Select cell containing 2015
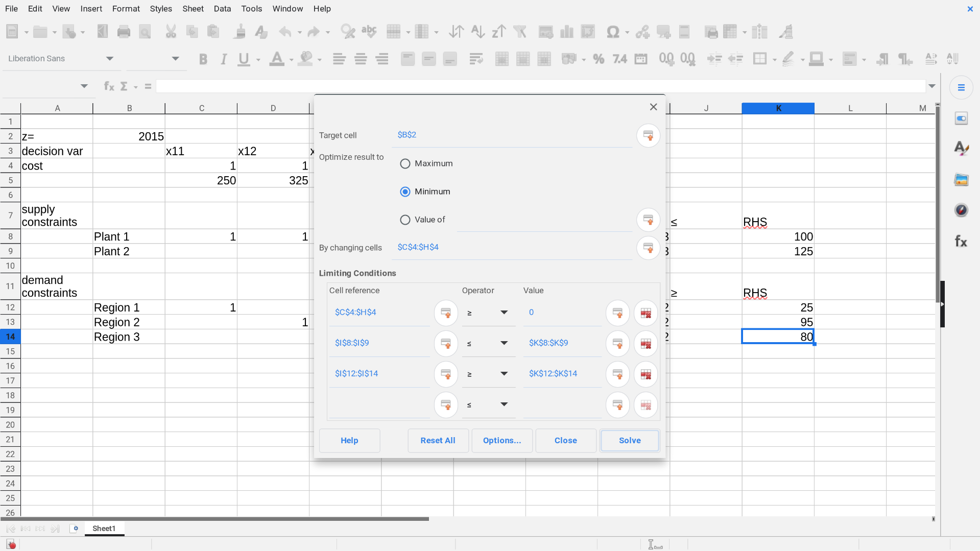 [x=129, y=136]
